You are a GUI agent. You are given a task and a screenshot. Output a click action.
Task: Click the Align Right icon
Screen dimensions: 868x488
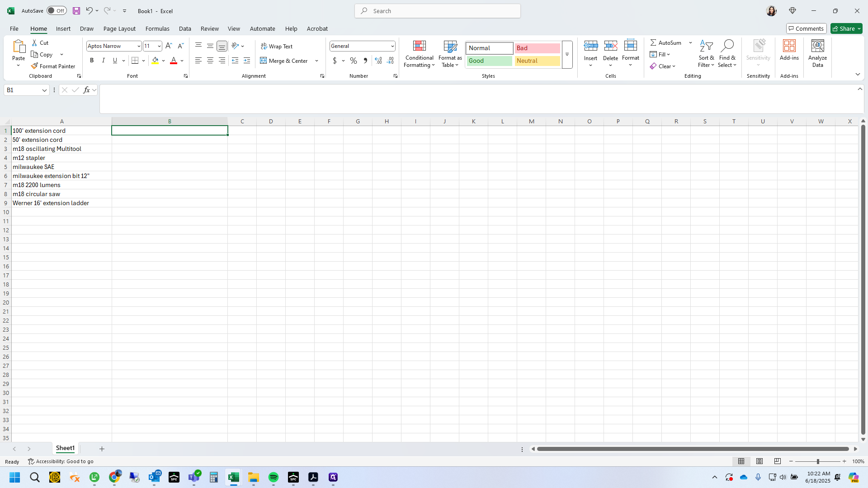pos(222,61)
